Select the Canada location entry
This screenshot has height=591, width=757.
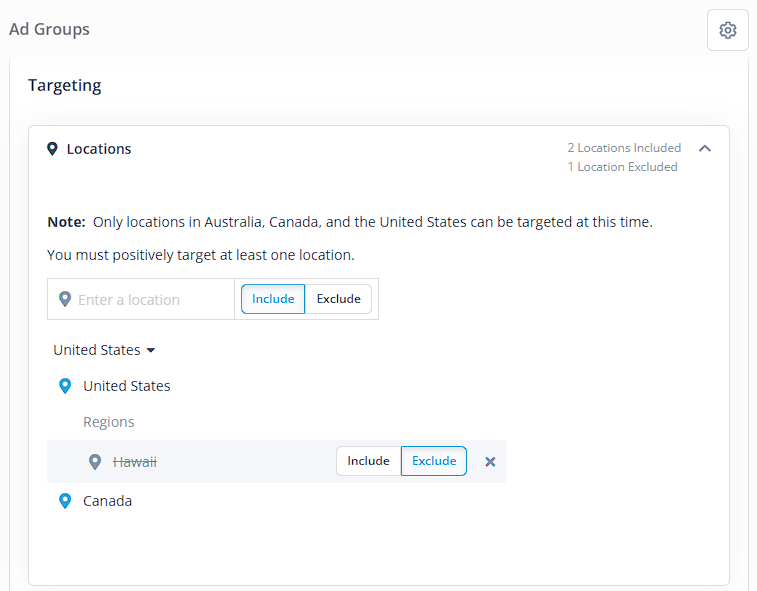tap(107, 501)
